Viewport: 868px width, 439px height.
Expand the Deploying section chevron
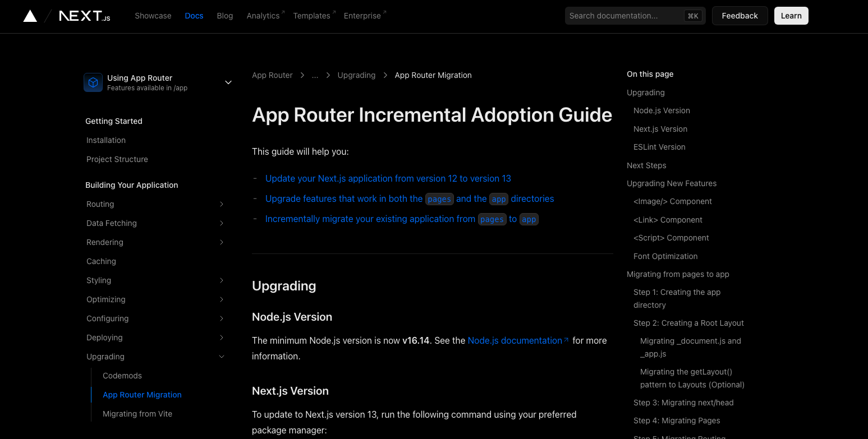pos(222,338)
